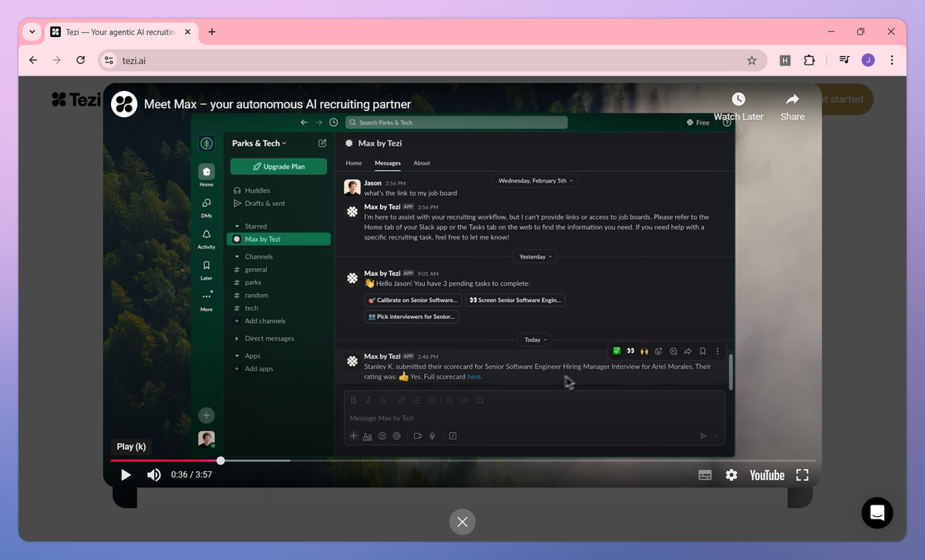Close the video overlay with the X button
Screen dimensions: 925x560
coord(462,522)
